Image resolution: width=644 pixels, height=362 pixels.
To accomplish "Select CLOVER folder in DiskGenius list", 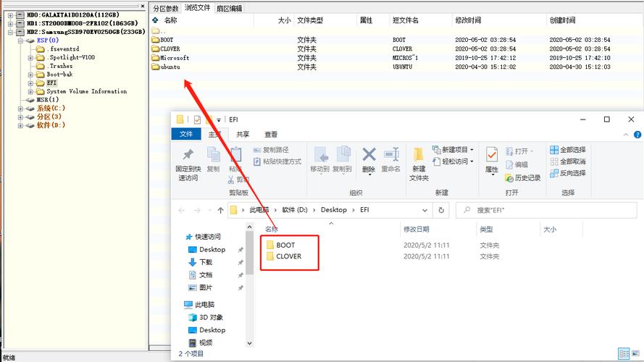I will tap(170, 49).
